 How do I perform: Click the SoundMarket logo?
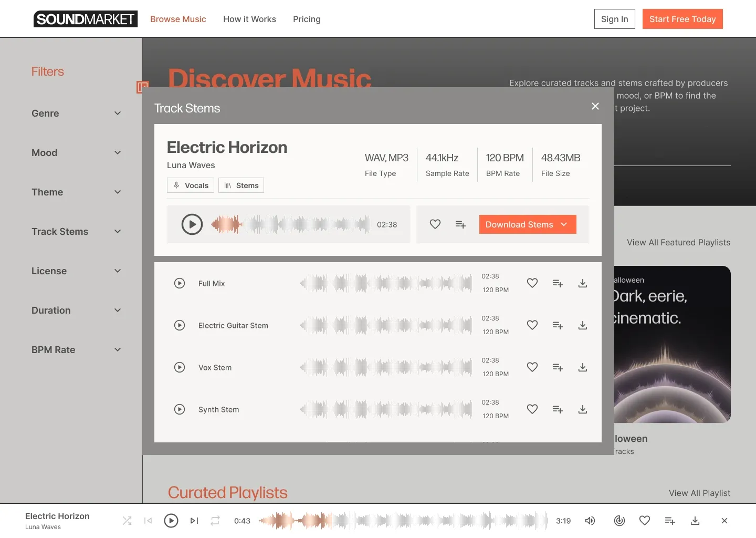tap(86, 19)
